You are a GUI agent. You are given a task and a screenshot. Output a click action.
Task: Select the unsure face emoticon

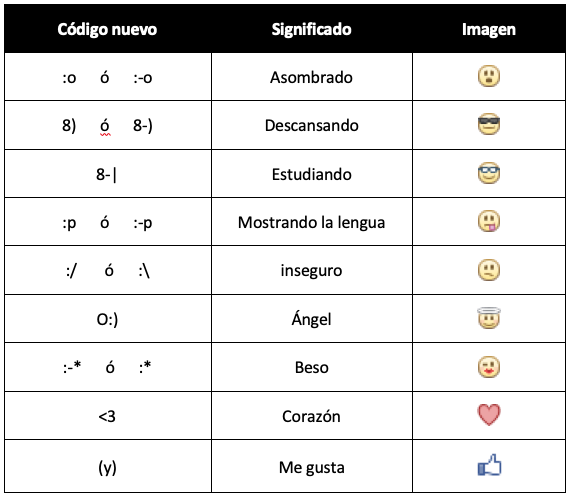coord(489,270)
